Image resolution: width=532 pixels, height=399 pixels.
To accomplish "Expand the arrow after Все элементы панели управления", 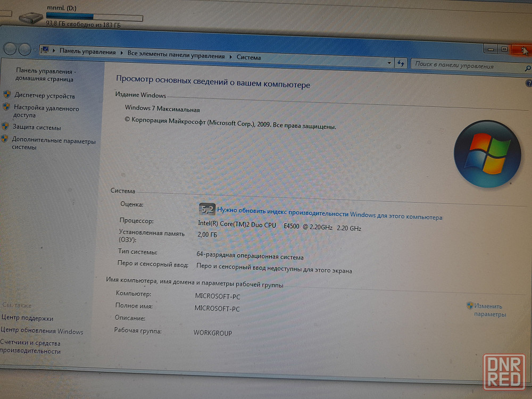I will pos(231,57).
